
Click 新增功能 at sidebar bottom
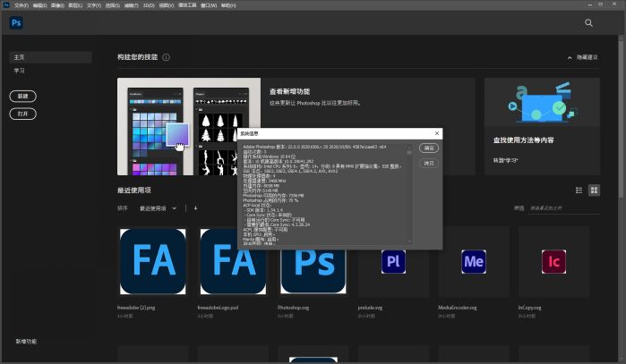(x=26, y=342)
